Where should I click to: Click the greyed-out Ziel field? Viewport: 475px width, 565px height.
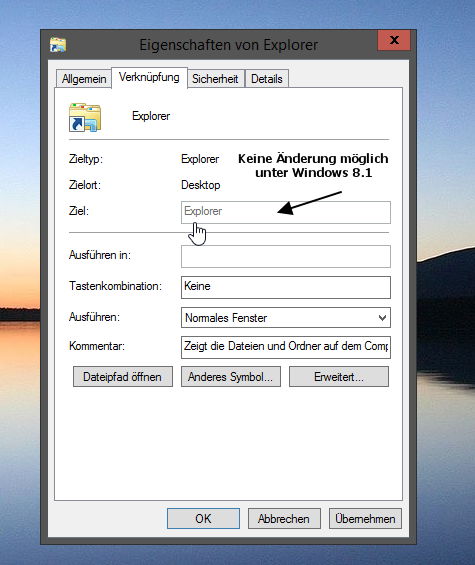[x=286, y=212]
